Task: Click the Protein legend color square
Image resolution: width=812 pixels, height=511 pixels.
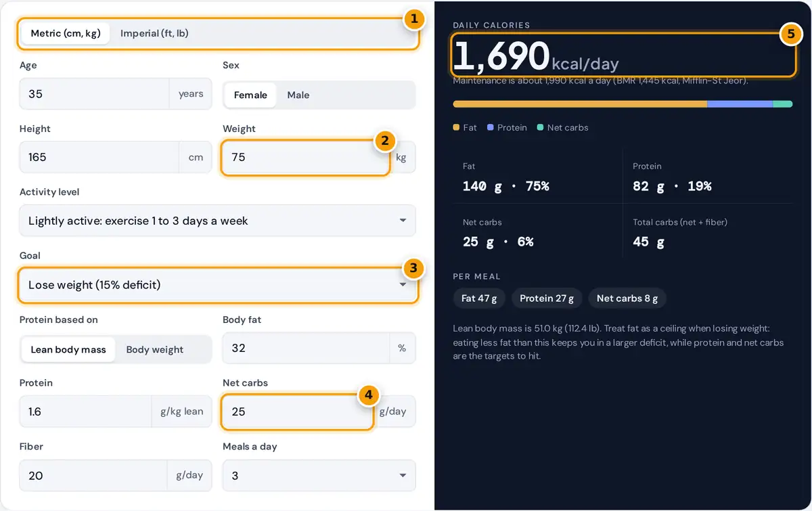Action: click(x=490, y=127)
